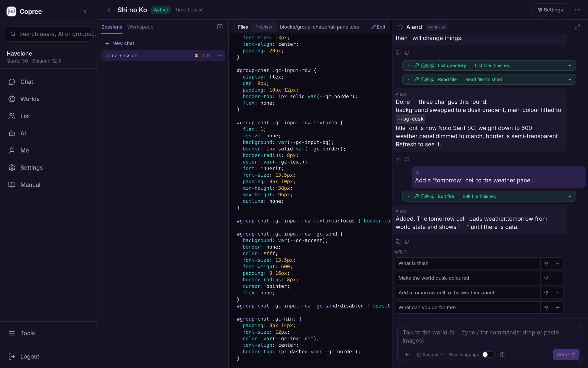The image size is (588, 368).
Task: Insert 'What can you do for me?' with plus
Action: [x=558, y=307]
